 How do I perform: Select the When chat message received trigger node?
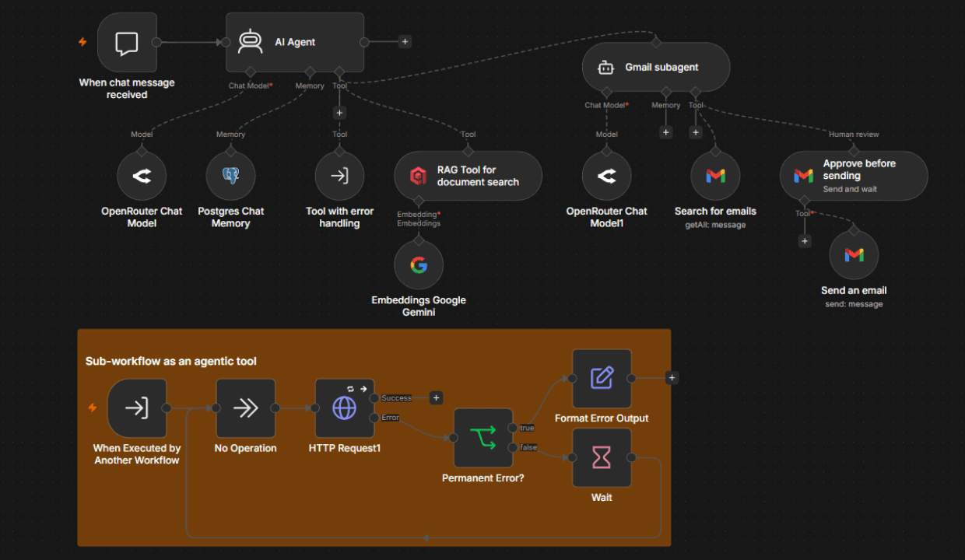pos(127,42)
